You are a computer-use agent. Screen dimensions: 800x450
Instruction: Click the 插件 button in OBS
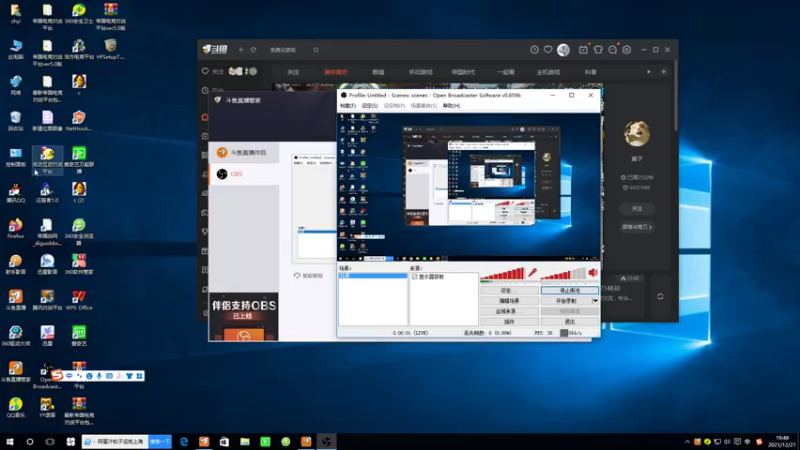pos(509,322)
